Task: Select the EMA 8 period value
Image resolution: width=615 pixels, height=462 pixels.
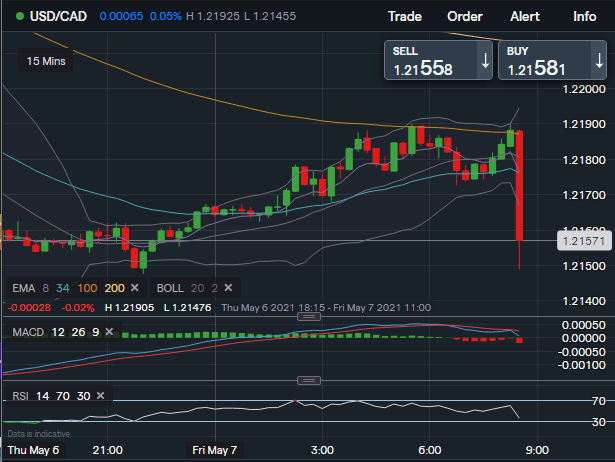Action: pos(45,288)
